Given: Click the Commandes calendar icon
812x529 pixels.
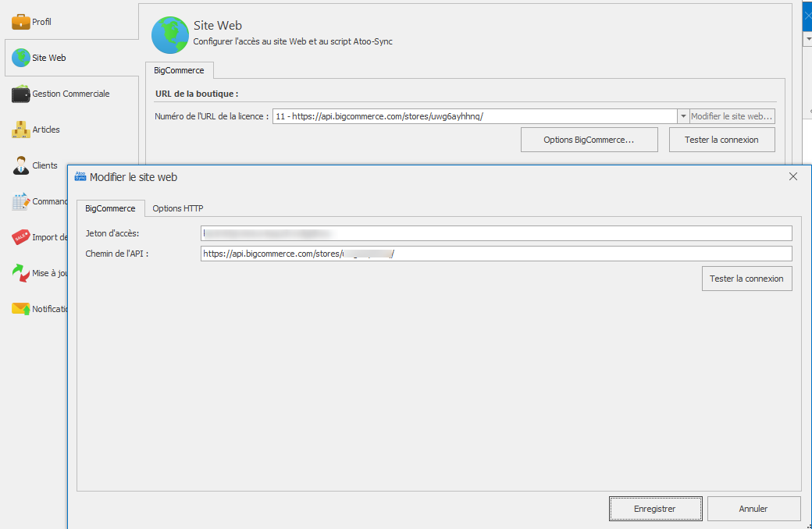Looking at the screenshot, I should click(x=21, y=201).
